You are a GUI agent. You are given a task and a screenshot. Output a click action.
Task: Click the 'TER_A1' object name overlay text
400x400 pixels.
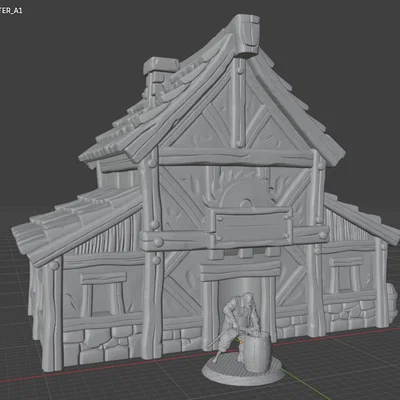11,11
